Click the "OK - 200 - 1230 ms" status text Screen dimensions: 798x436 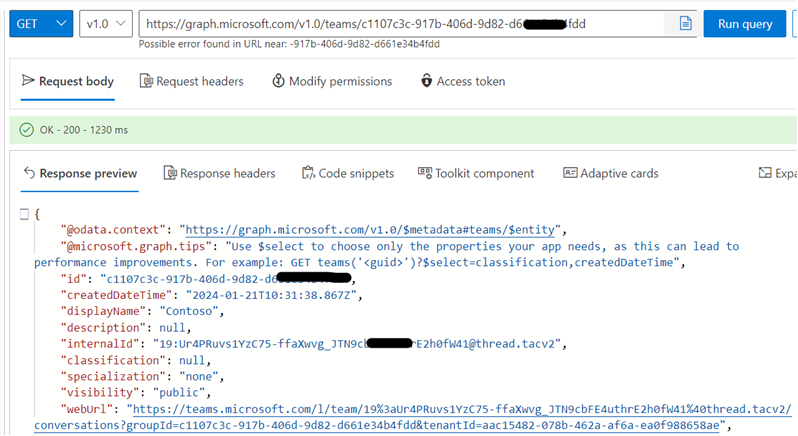tap(84, 130)
